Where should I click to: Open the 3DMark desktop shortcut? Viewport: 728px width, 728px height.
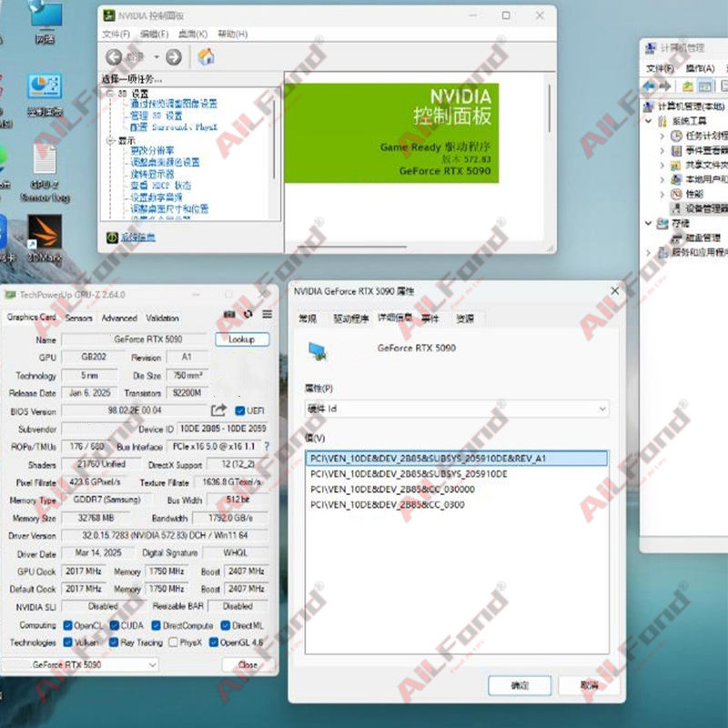click(45, 238)
